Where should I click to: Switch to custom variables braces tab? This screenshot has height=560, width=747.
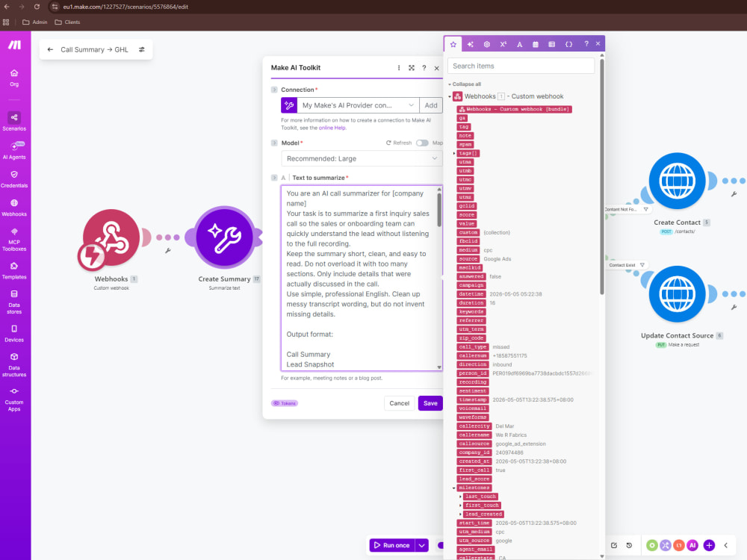568,44
